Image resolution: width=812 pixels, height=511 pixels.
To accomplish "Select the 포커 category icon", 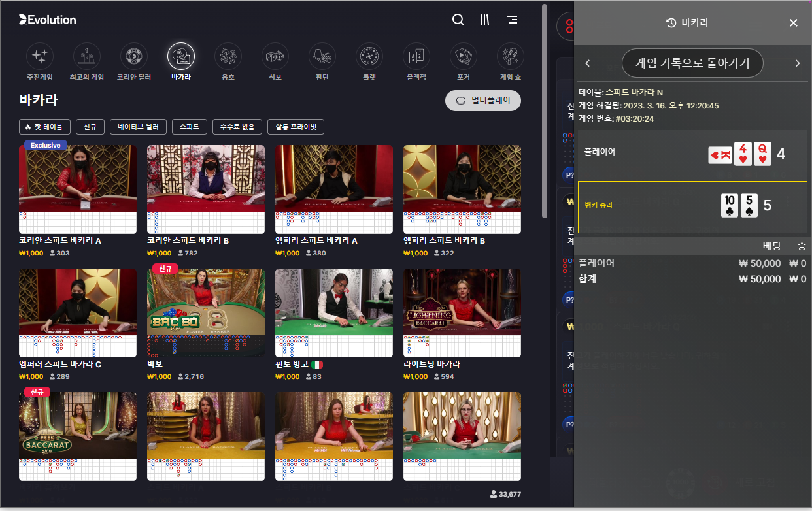I will [x=464, y=57].
